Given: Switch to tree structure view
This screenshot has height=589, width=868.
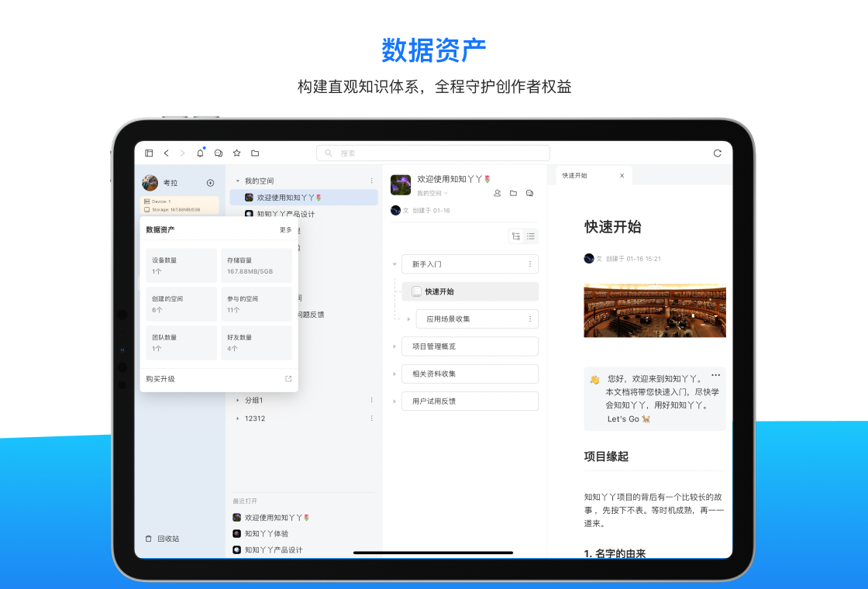Looking at the screenshot, I should coord(516,236).
